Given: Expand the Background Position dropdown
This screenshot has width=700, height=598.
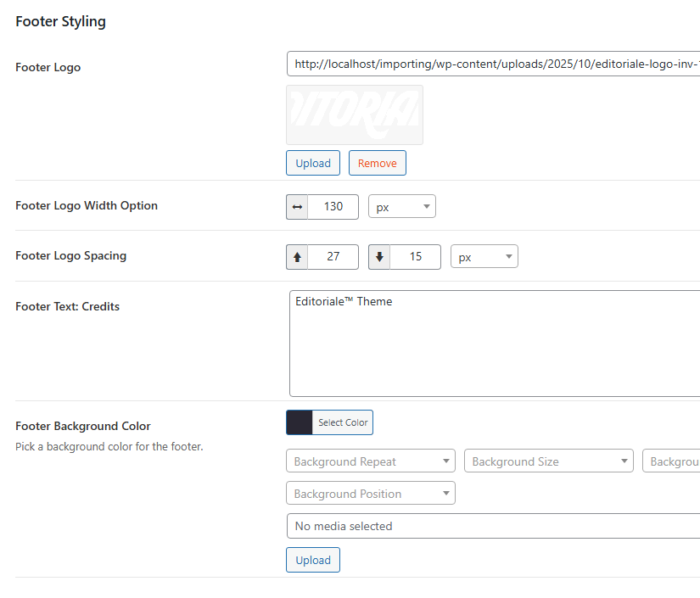Looking at the screenshot, I should click(371, 494).
